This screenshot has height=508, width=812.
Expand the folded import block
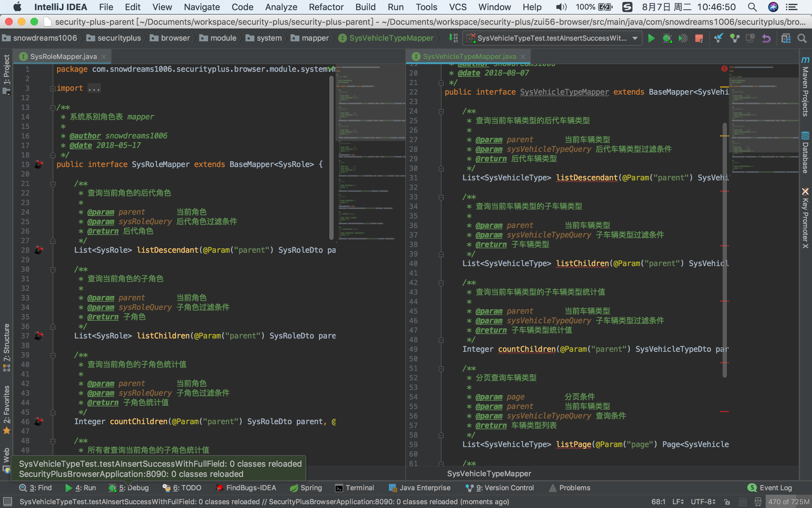(x=53, y=89)
